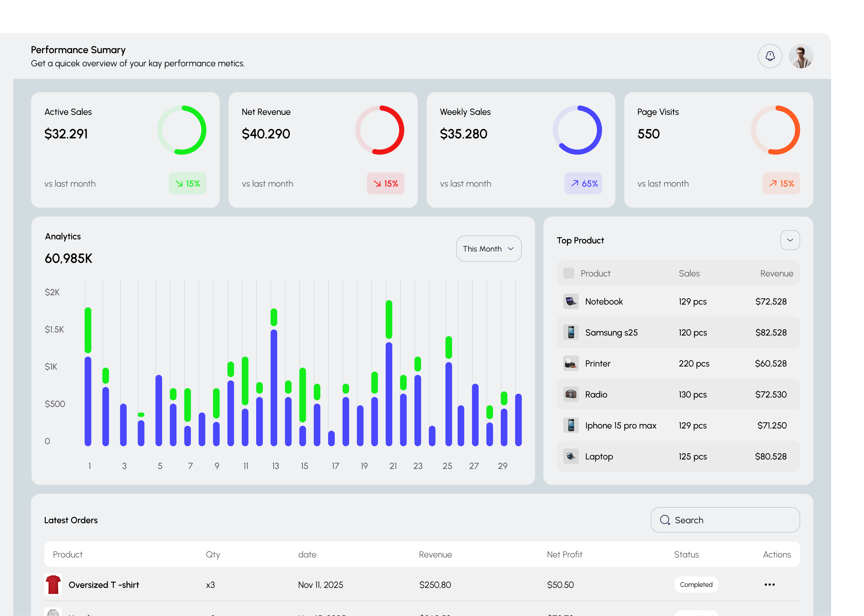Image resolution: width=864 pixels, height=616 pixels.
Task: Click the Radio product icon
Action: pyautogui.click(x=571, y=394)
